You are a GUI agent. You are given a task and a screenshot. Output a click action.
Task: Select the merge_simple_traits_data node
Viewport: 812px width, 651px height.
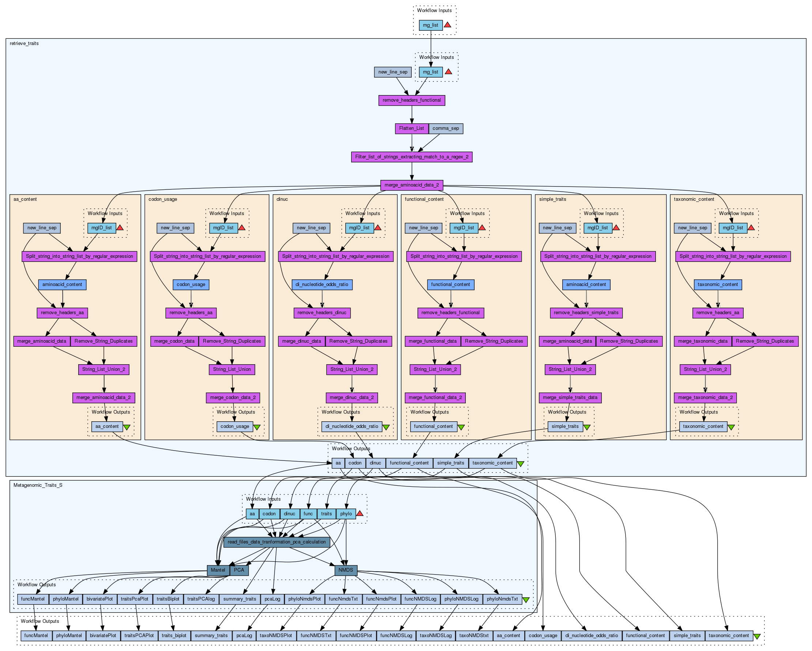[x=570, y=398]
